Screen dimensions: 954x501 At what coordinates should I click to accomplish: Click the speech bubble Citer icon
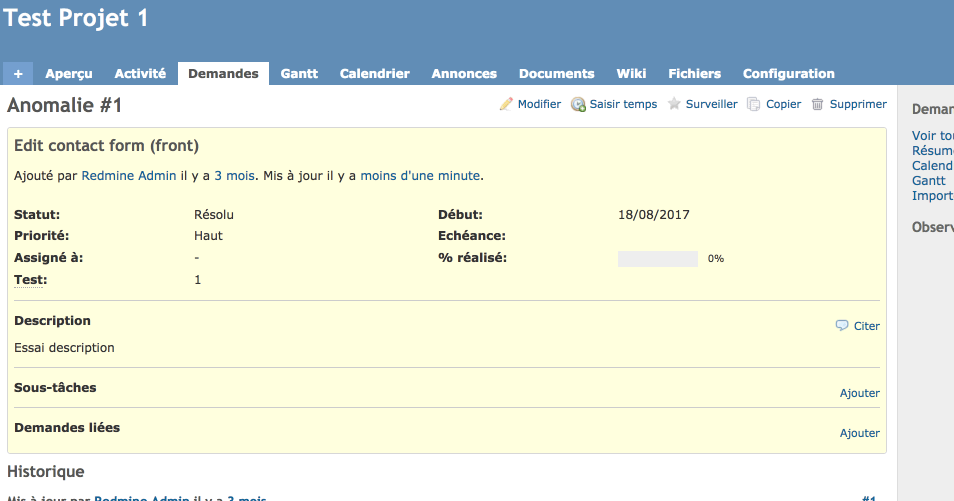(842, 326)
